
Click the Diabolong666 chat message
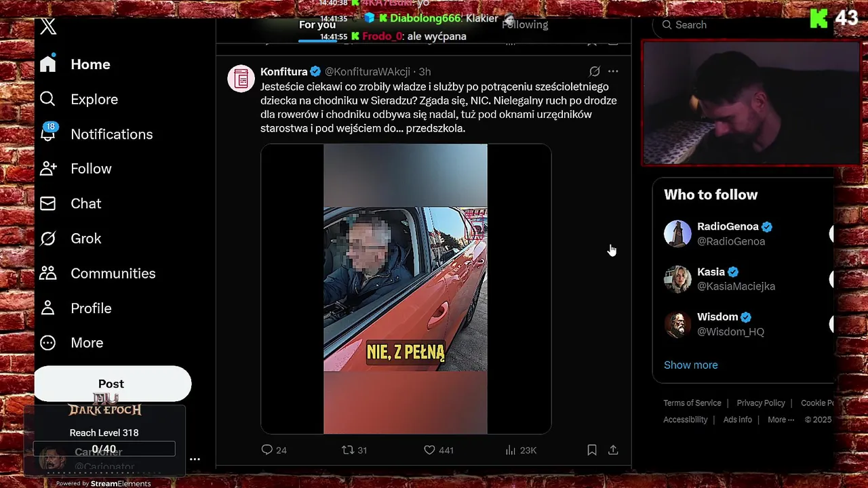click(409, 18)
